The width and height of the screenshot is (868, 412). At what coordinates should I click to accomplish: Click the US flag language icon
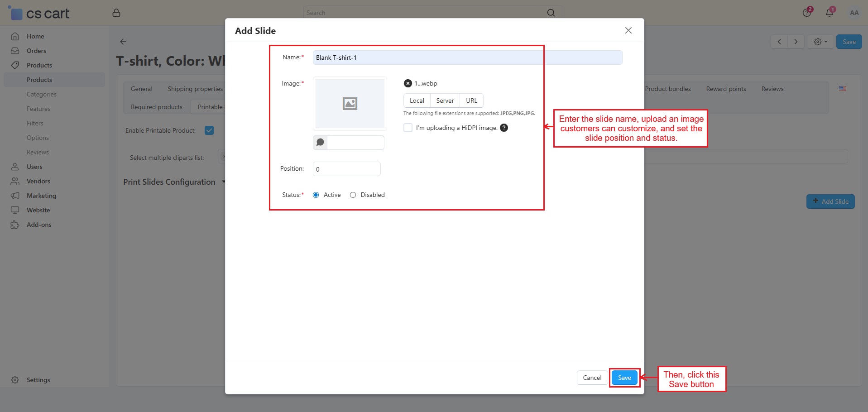pyautogui.click(x=842, y=89)
